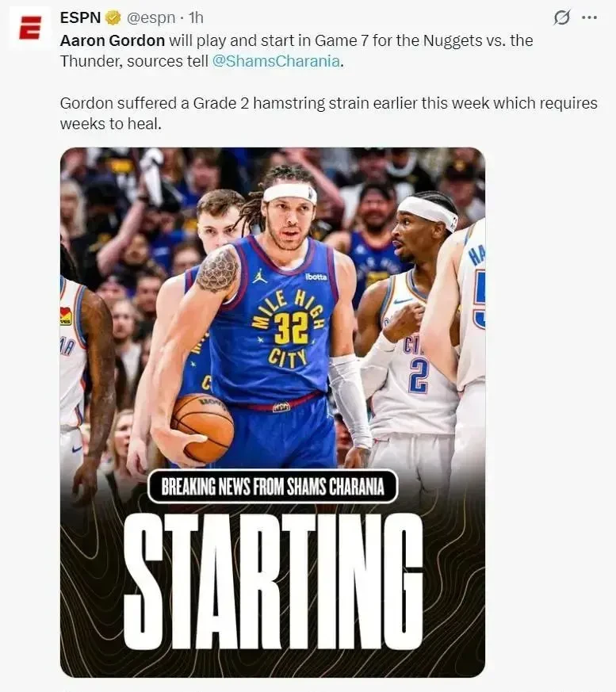This screenshot has height=692, width=616.
Task: Click the Grade 2 hamstring strain paragraph
Action: (328, 113)
